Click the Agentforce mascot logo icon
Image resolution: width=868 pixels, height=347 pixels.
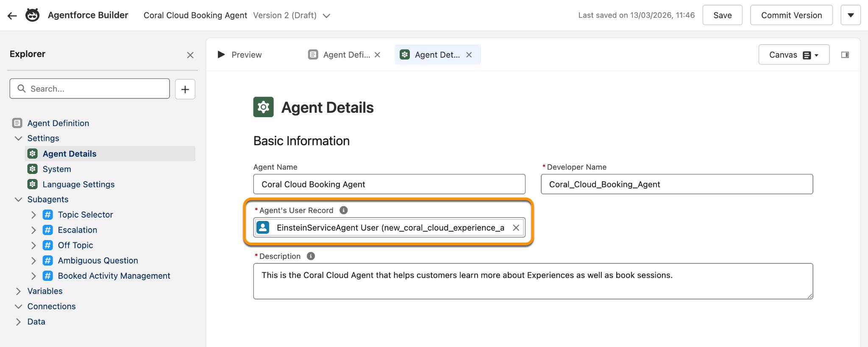pyautogui.click(x=33, y=15)
